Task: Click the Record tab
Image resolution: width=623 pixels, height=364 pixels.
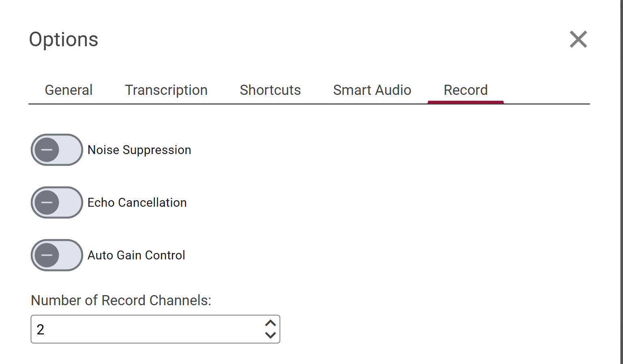Action: [x=466, y=90]
